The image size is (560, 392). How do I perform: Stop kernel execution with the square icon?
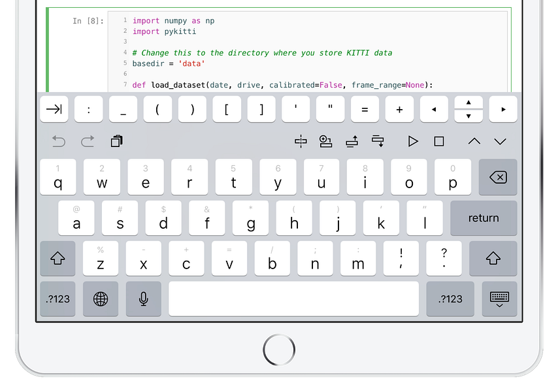pos(439,141)
